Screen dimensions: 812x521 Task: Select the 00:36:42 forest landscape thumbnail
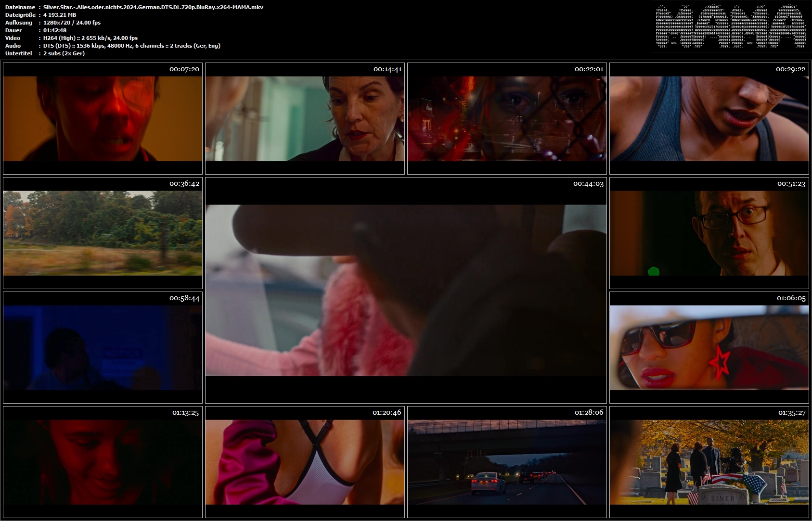[x=103, y=233]
